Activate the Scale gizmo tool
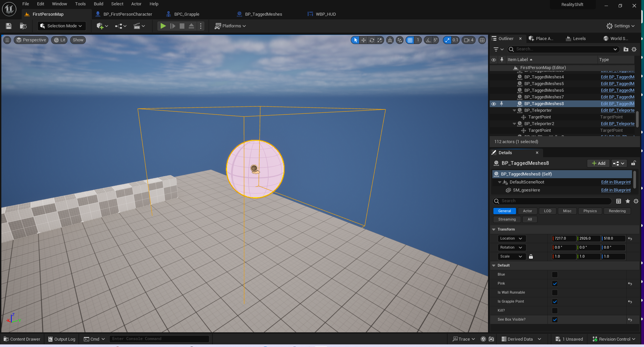Screen dimensions: 644x347 pyautogui.click(x=380, y=40)
